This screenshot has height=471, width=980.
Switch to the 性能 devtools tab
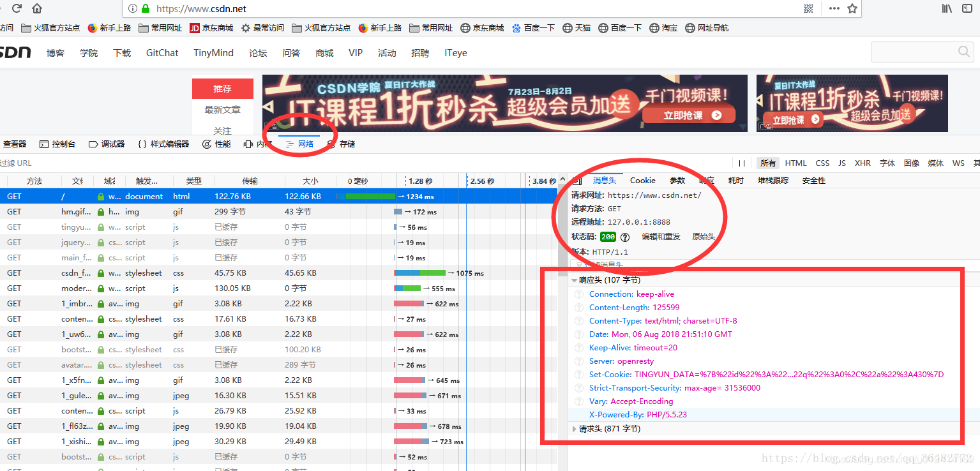(x=216, y=144)
